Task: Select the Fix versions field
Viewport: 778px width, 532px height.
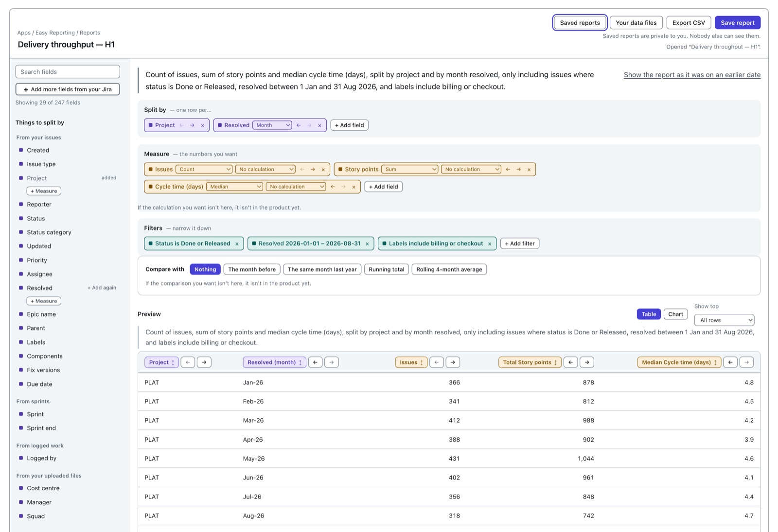Action: click(x=43, y=370)
